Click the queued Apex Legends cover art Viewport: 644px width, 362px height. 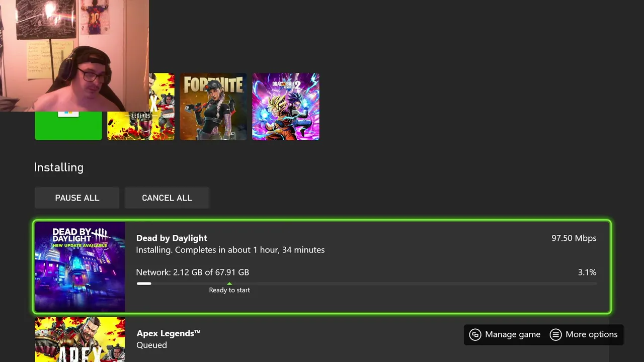tap(79, 339)
